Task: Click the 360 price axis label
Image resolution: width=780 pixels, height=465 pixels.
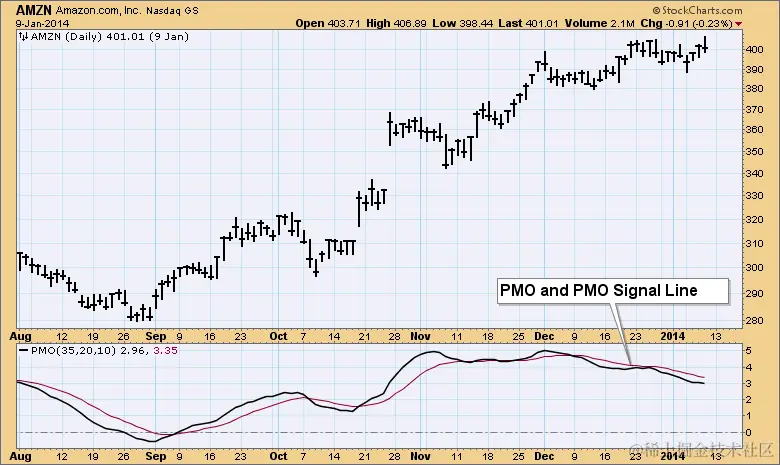Action: coord(754,129)
